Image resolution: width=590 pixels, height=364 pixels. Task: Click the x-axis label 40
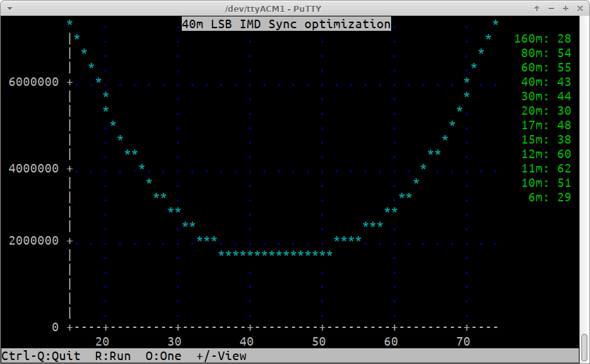247,341
